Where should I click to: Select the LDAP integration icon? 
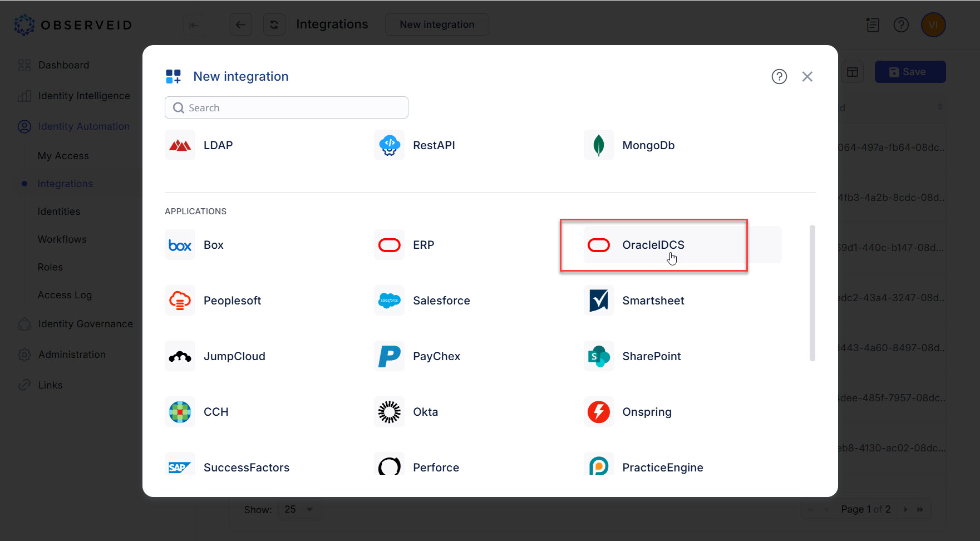pos(180,145)
